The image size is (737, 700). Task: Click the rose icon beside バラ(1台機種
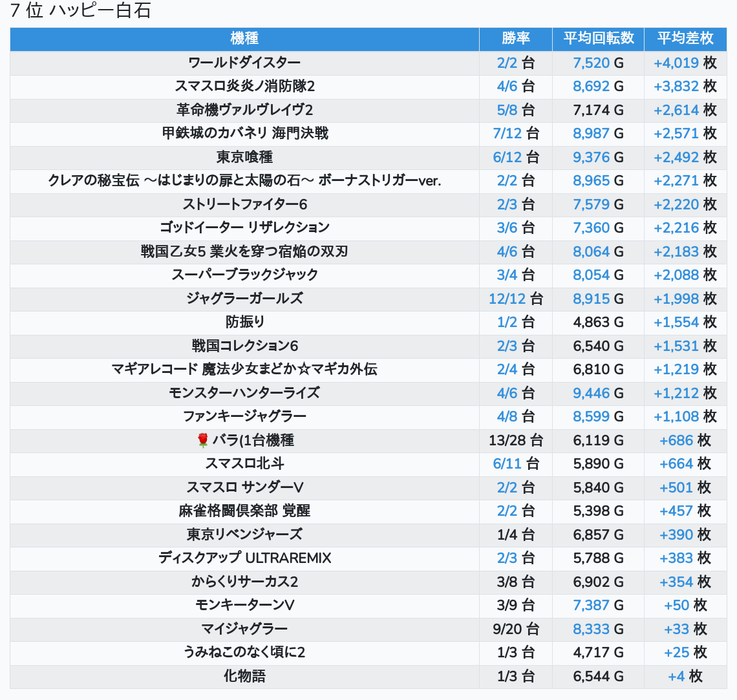click(x=202, y=440)
